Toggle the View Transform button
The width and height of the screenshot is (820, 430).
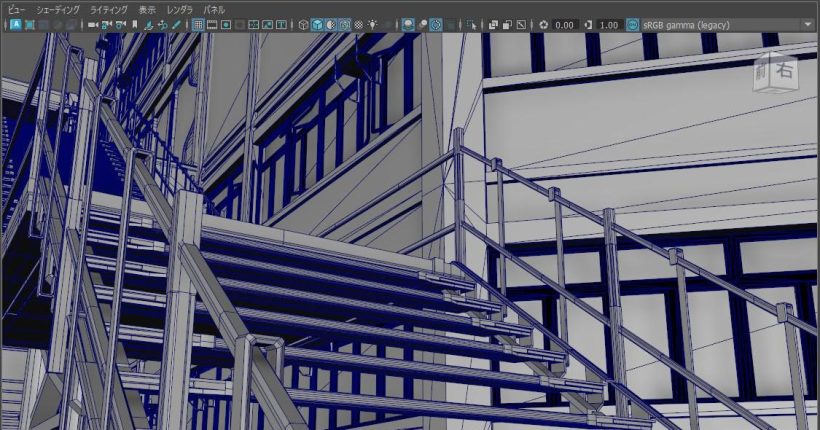[632, 25]
